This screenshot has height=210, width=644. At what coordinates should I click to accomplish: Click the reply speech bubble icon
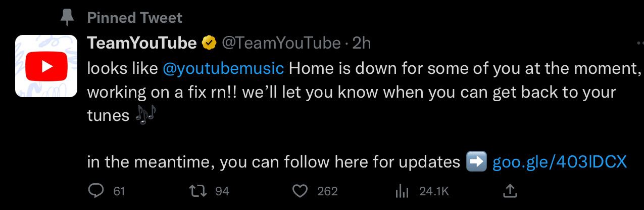[x=96, y=191]
